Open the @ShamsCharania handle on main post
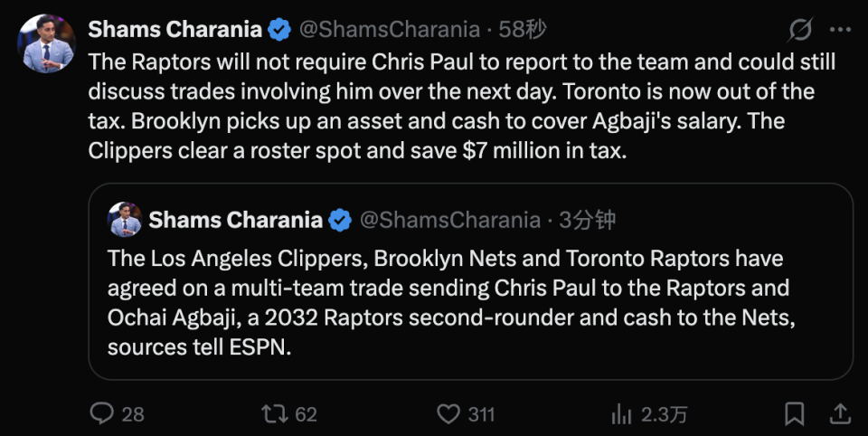 tap(389, 30)
